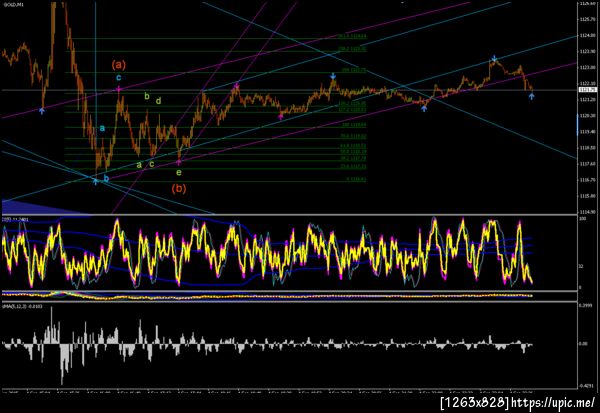The image size is (600, 413).
Task: Click the divider above the dMA histogram pane
Action: click(x=289, y=302)
